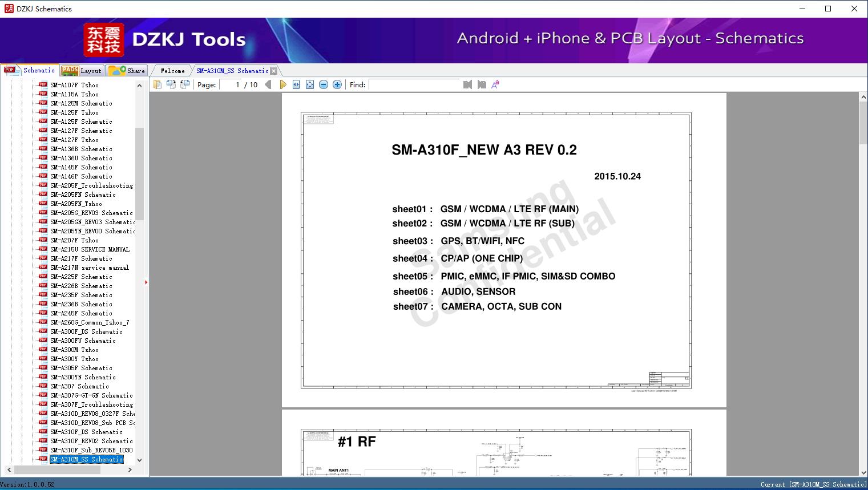868x490 pixels.
Task: Find next search match
Action: [x=482, y=84]
